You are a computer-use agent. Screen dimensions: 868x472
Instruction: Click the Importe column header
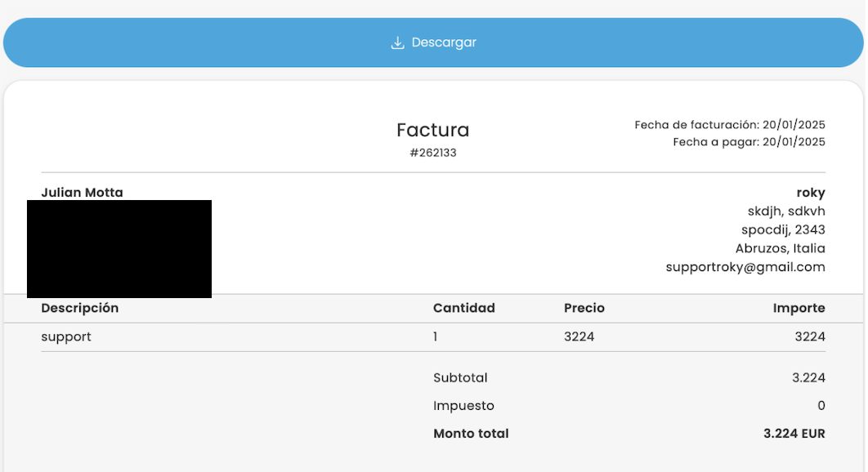pyautogui.click(x=799, y=308)
